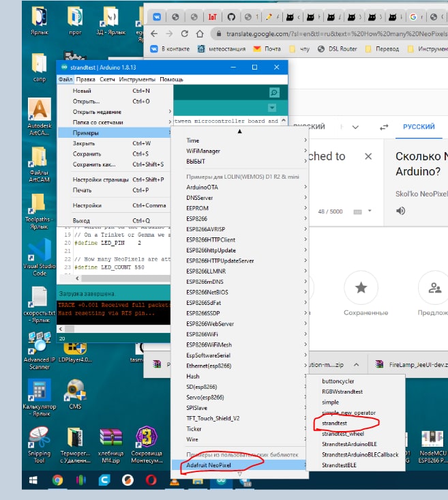Open Настройки страницы entry
The image size is (448, 500).
pos(115,179)
